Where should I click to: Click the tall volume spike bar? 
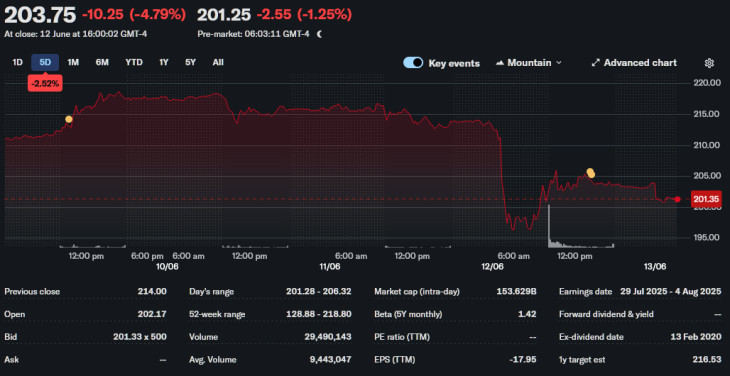click(549, 225)
